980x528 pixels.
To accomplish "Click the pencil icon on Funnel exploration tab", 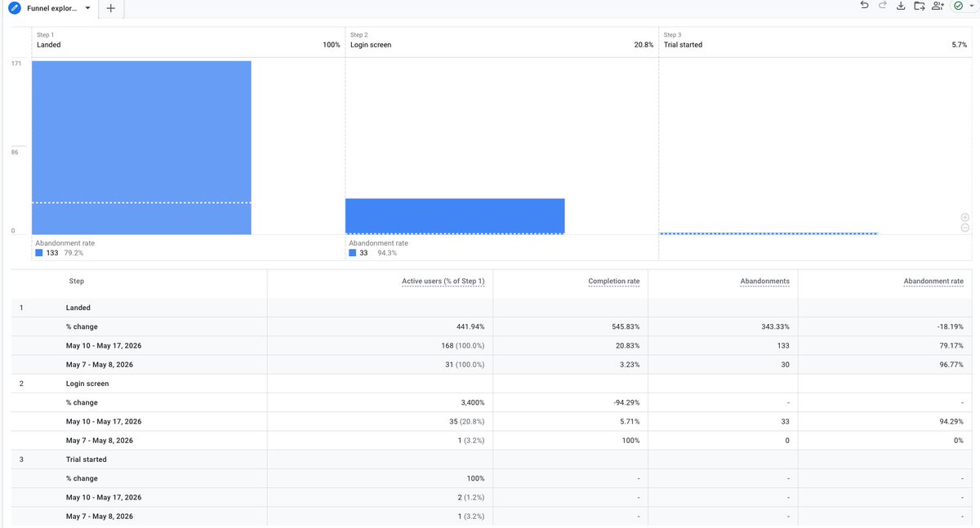I will click(15, 8).
